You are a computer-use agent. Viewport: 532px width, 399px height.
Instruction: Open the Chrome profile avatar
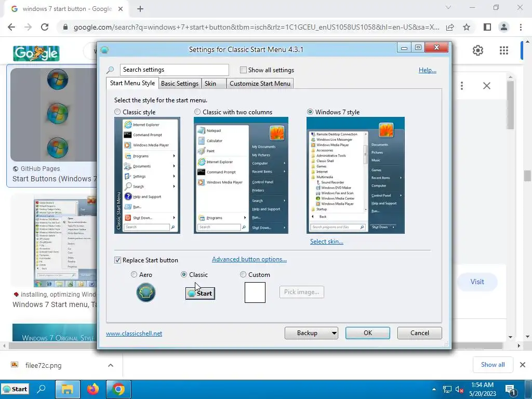504,27
